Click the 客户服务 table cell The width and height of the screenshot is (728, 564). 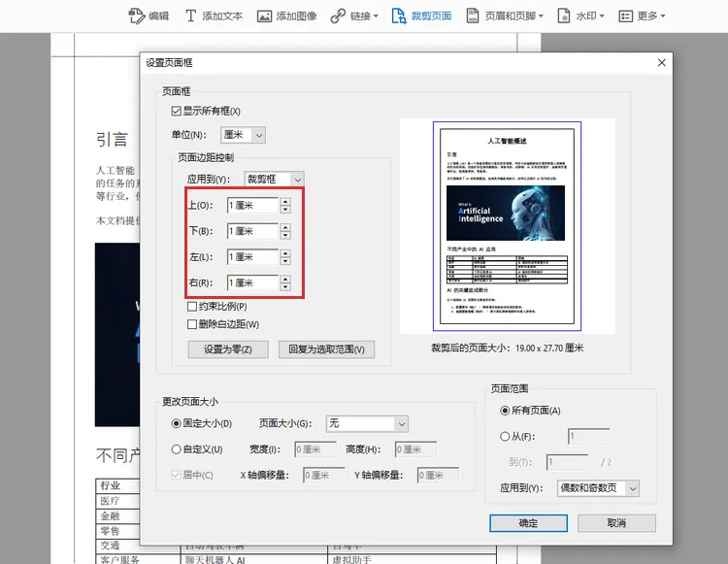[119, 560]
